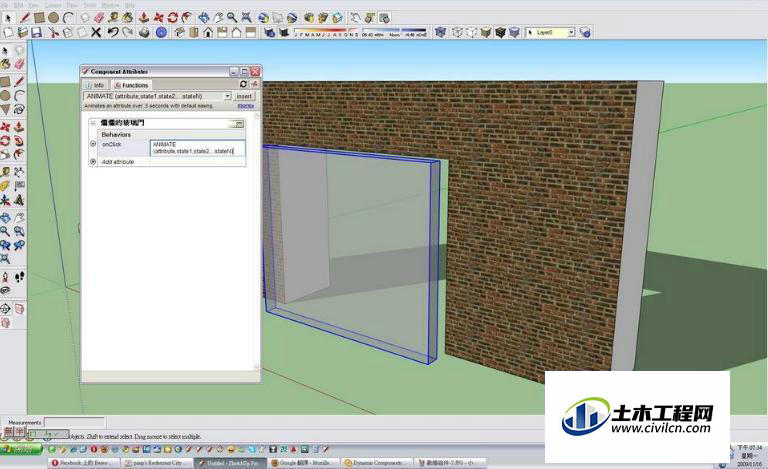Open the Window menu
The image size is (768, 469).
[x=110, y=5]
